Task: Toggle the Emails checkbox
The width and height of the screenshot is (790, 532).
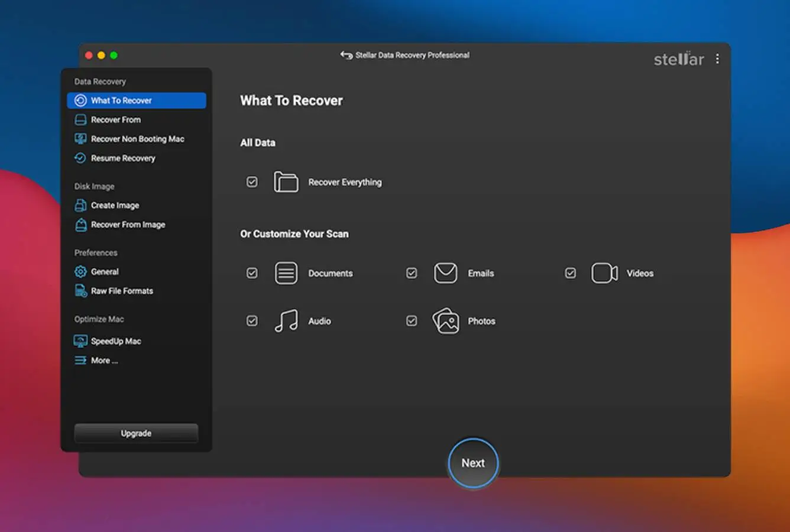Action: 412,273
